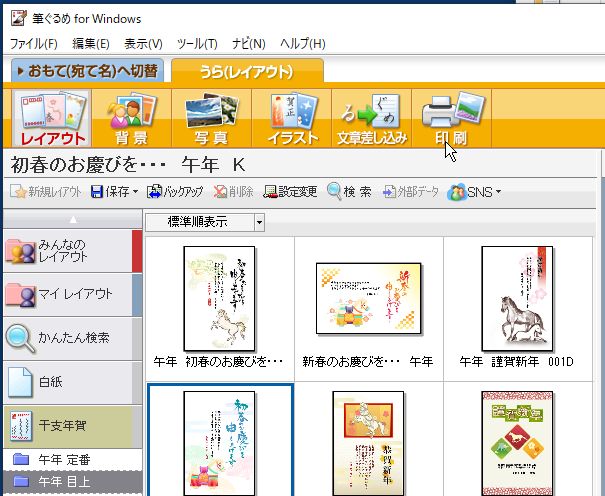Open the ファイル(F) menu
The image size is (605, 496).
pyautogui.click(x=34, y=44)
